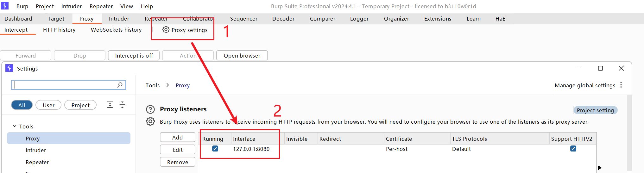
Task: Uncheck the Running checkbox for 127.0.0.1:8080
Action: [215, 149]
